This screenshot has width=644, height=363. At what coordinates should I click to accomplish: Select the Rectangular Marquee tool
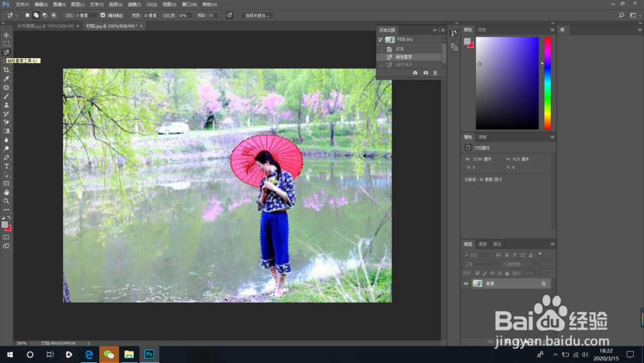tap(6, 44)
